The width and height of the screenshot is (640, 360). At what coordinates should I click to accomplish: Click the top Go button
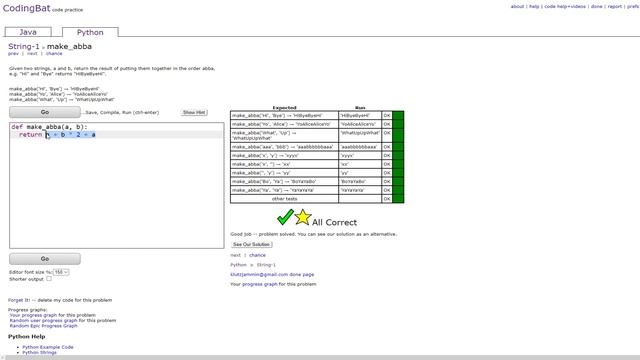pos(45,112)
